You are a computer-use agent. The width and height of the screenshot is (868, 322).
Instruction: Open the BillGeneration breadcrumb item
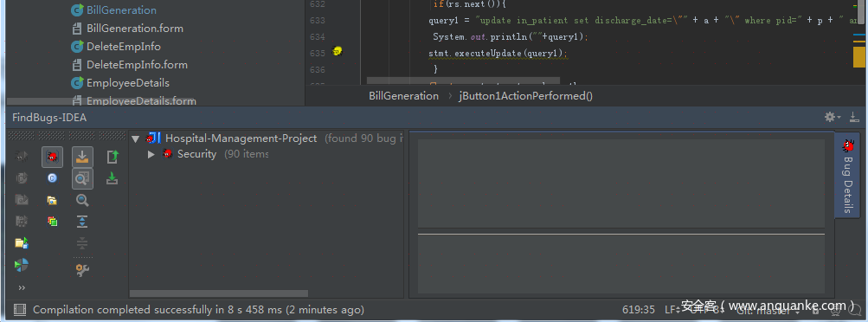coord(403,96)
